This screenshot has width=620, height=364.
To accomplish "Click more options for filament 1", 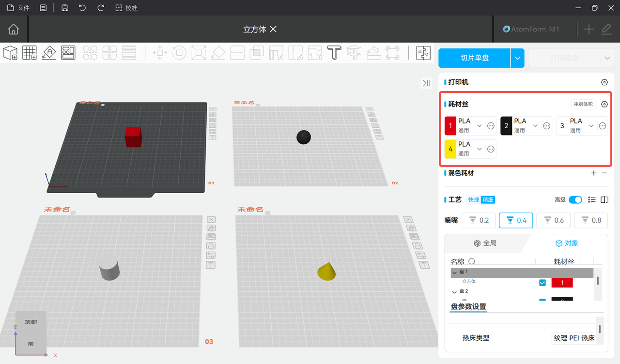I will tap(491, 126).
